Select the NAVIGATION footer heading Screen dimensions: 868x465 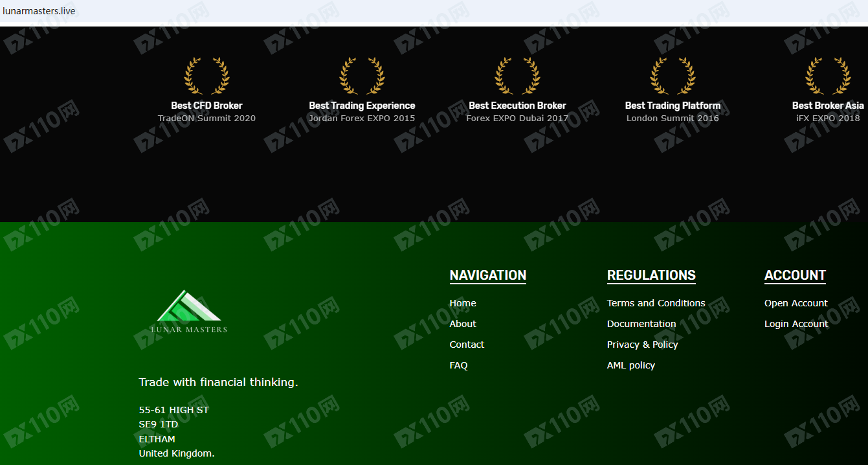click(487, 275)
